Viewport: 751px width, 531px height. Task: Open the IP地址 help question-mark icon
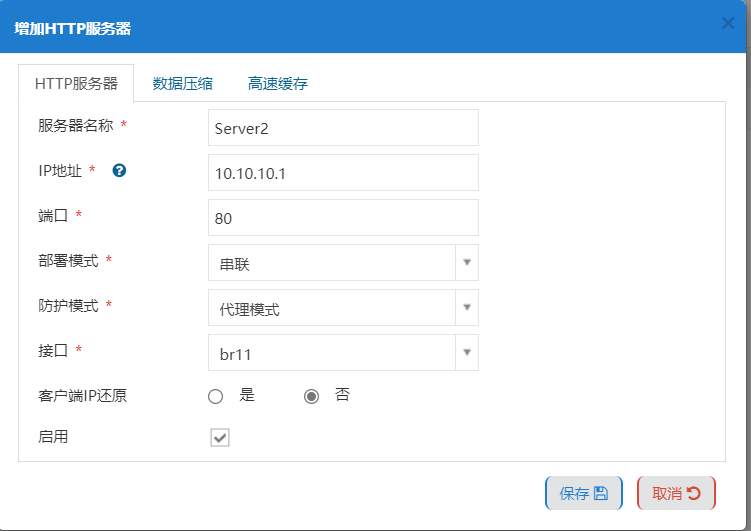click(119, 170)
